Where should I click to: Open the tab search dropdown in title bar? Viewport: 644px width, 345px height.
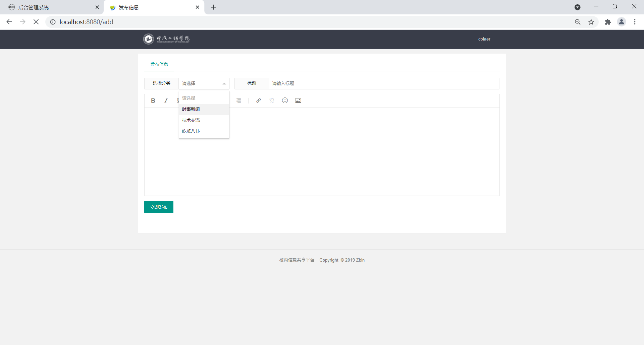[x=578, y=7]
